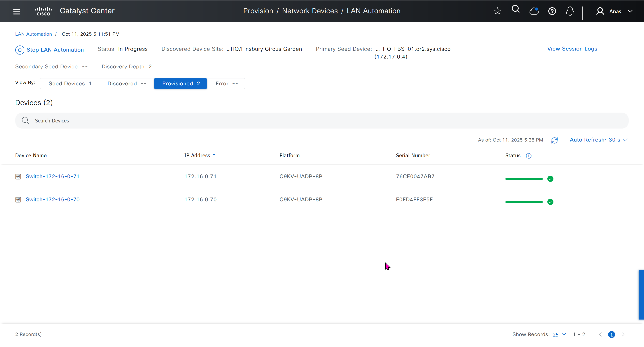Screen dimensions: 644x347
Task: Click the Stop LAN Automation icon
Action: point(20,50)
